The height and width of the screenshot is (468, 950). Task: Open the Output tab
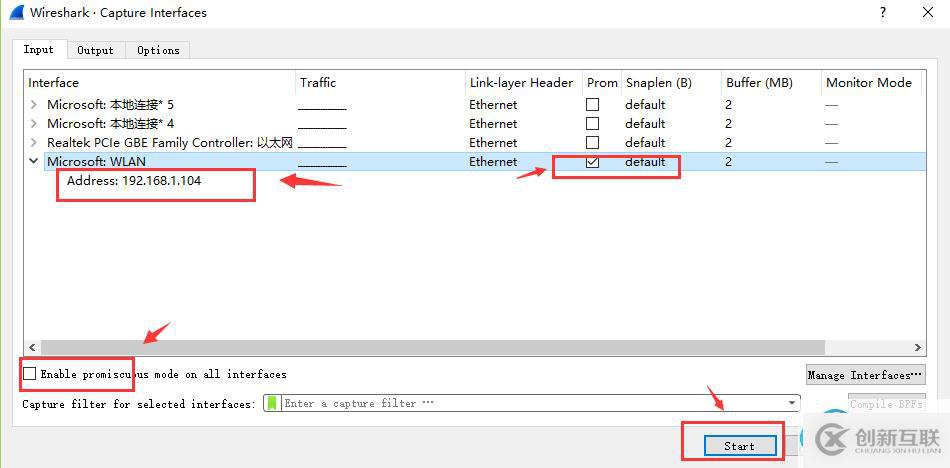[96, 50]
